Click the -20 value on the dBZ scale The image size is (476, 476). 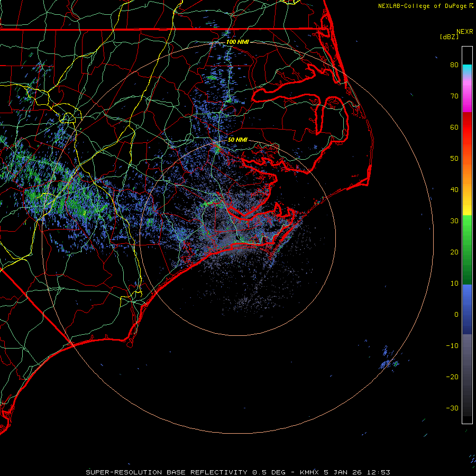click(x=452, y=377)
